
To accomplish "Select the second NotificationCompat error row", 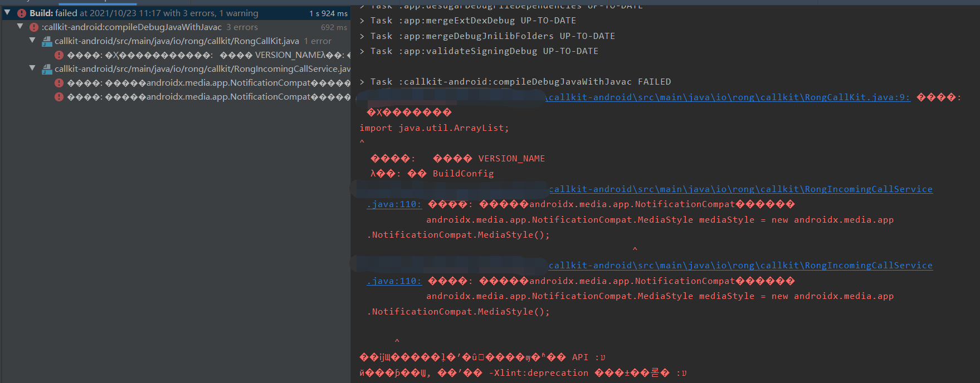I will (x=176, y=96).
